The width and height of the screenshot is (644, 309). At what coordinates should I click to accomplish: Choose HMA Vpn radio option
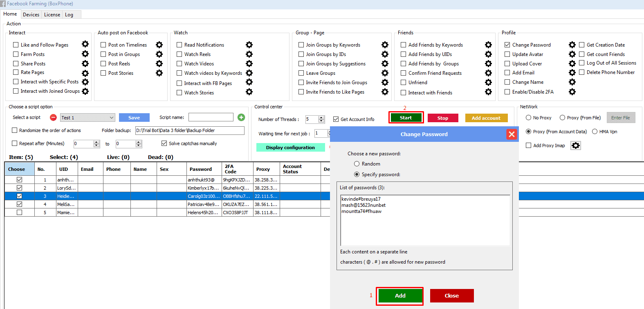pyautogui.click(x=595, y=132)
